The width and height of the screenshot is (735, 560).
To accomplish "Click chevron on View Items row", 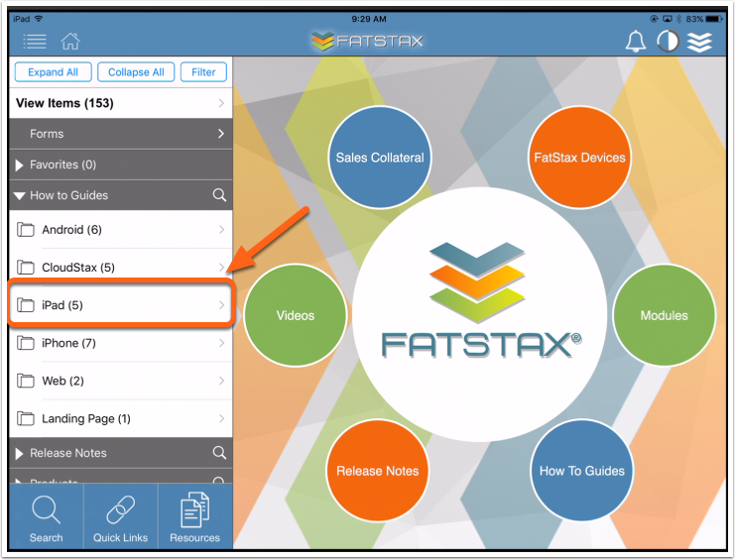I will pos(222,103).
